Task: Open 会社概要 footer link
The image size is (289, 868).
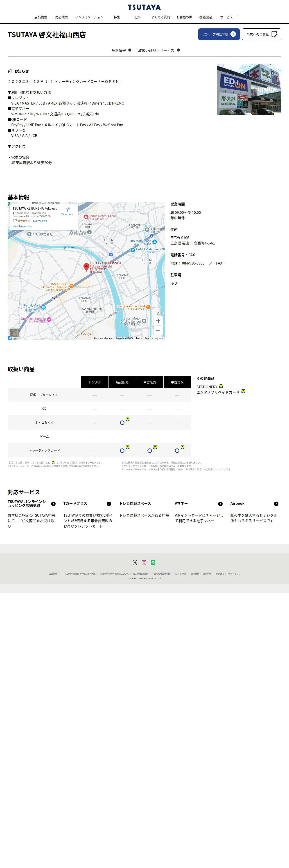Action: point(195,574)
